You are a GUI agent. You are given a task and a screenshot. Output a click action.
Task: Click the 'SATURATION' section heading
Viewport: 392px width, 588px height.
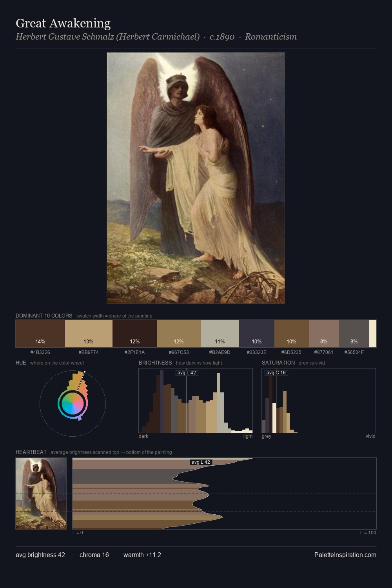278,363
